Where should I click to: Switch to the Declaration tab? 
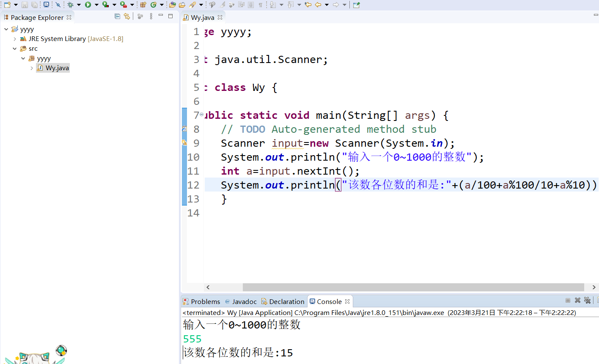point(283,301)
